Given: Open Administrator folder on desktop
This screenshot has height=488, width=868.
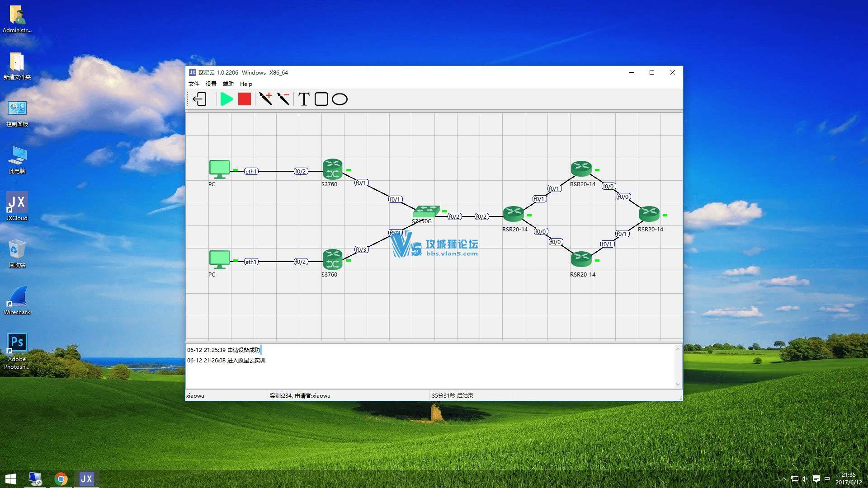Looking at the screenshot, I should 17,19.
